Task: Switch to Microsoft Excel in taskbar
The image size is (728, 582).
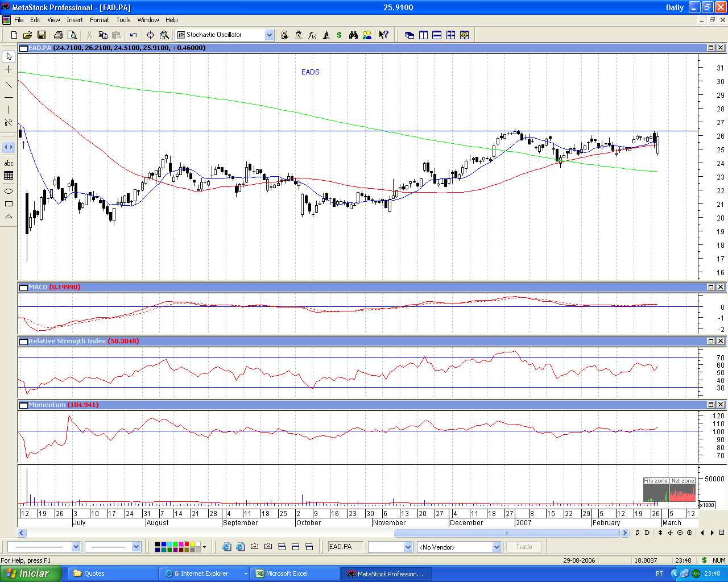Action: pyautogui.click(x=287, y=573)
